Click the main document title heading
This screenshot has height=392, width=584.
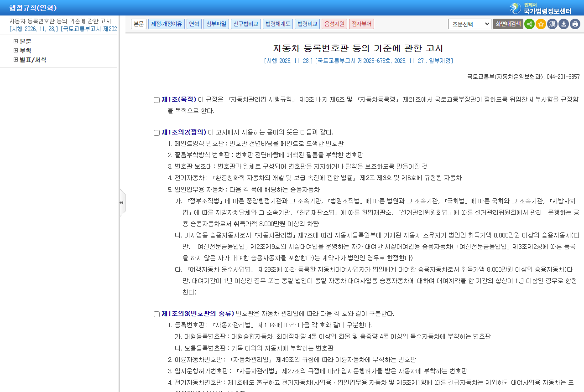tap(358, 48)
